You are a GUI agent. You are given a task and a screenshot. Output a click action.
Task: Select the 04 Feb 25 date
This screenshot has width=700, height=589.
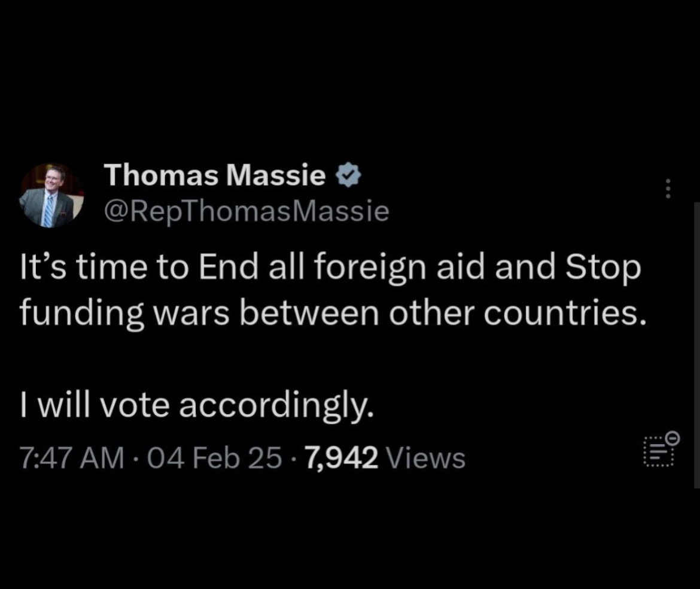point(214,458)
